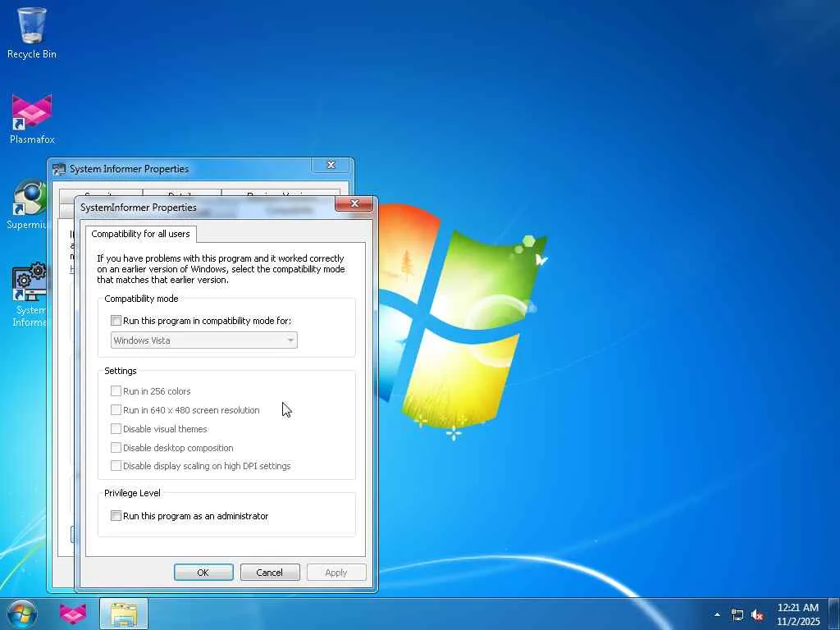Click the System Informer Properties title icon
Image resolution: width=840 pixels, height=630 pixels.
(59, 169)
